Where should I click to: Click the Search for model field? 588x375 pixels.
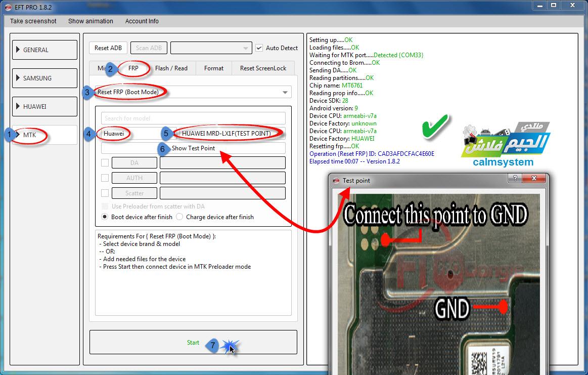click(x=193, y=118)
